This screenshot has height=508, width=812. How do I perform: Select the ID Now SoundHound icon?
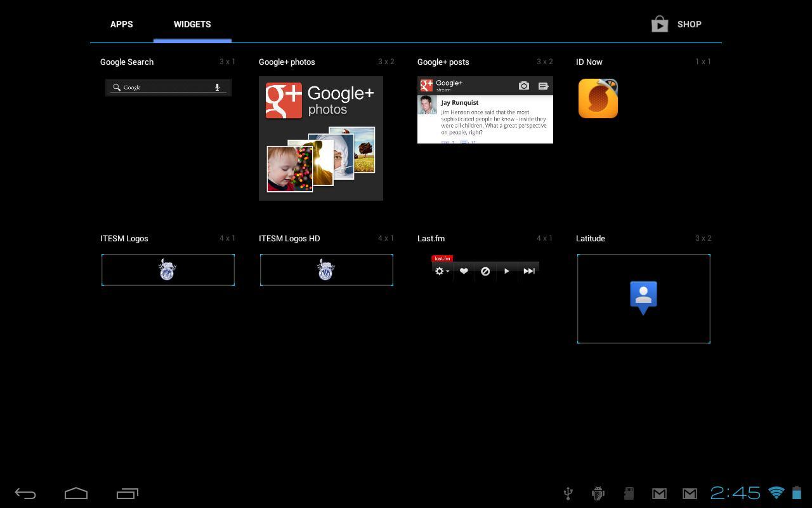[598, 98]
